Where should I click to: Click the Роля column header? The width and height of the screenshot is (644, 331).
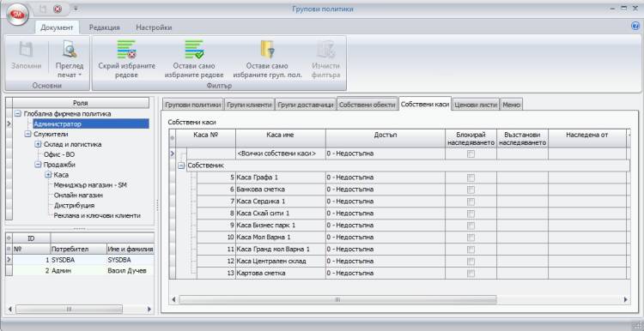click(x=81, y=104)
